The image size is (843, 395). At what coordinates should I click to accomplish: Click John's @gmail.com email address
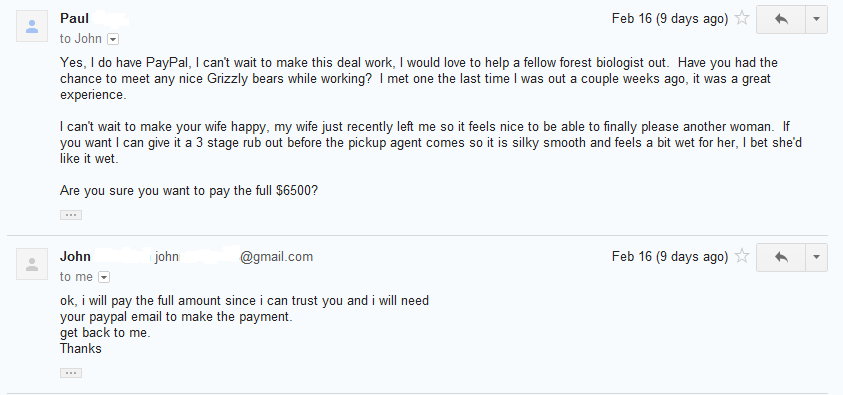pos(233,257)
